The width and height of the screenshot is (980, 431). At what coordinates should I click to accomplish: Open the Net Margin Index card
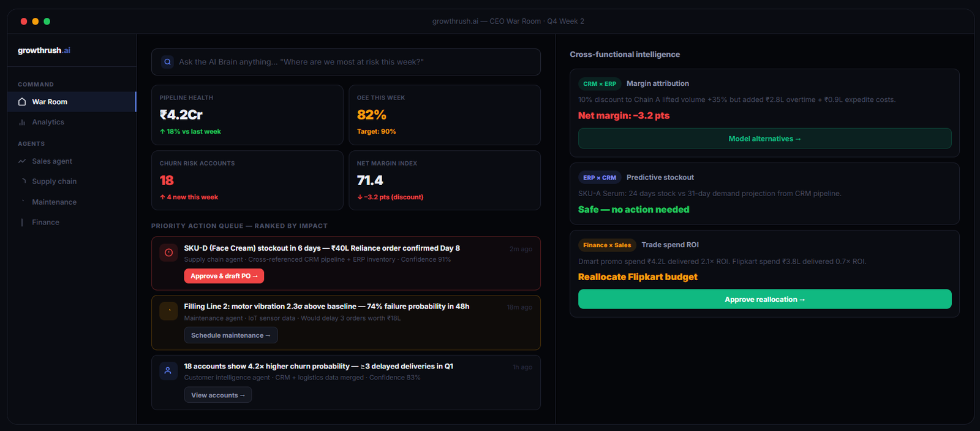pos(445,180)
